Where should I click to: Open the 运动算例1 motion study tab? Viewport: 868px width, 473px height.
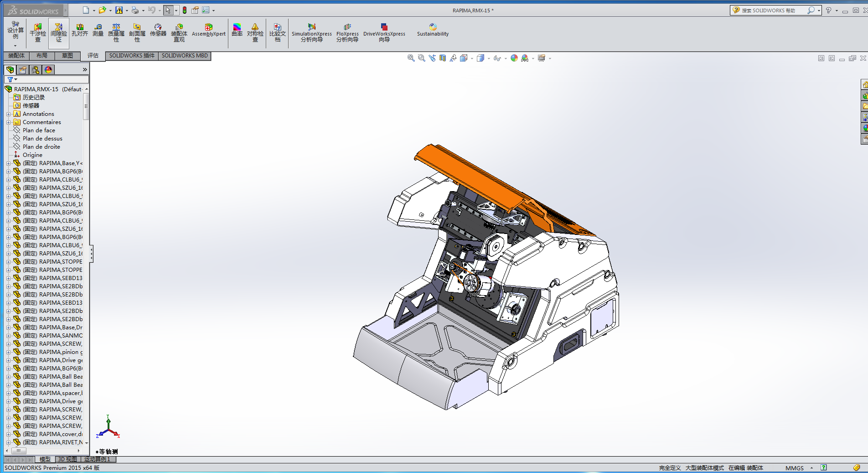coord(97,459)
